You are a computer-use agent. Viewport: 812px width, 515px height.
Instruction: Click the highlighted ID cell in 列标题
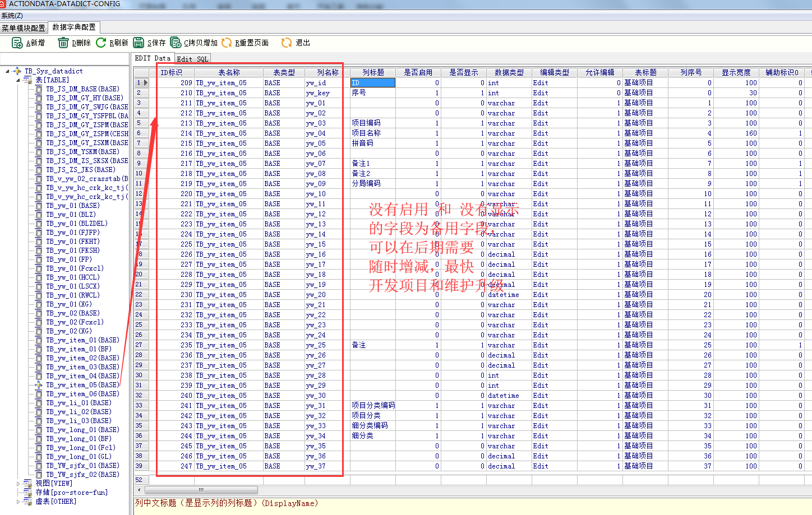tap(373, 83)
